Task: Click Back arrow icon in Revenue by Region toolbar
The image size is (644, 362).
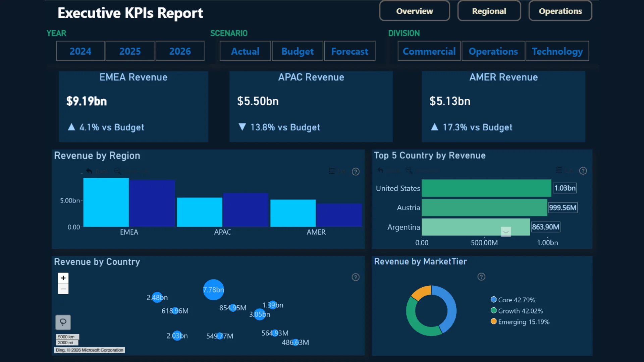Action: 89,171
